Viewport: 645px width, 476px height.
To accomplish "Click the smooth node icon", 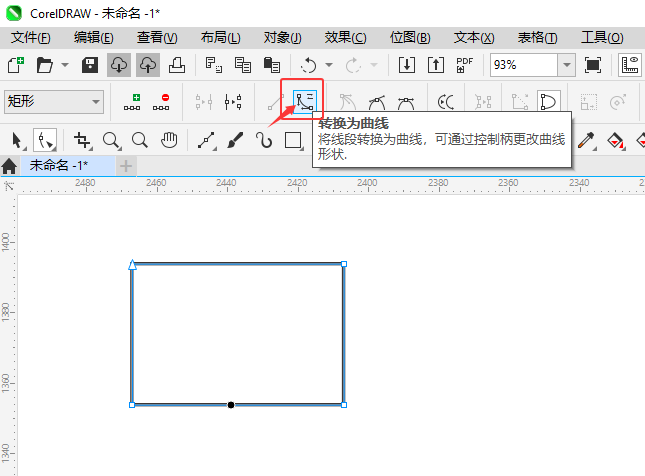I will pyautogui.click(x=377, y=102).
